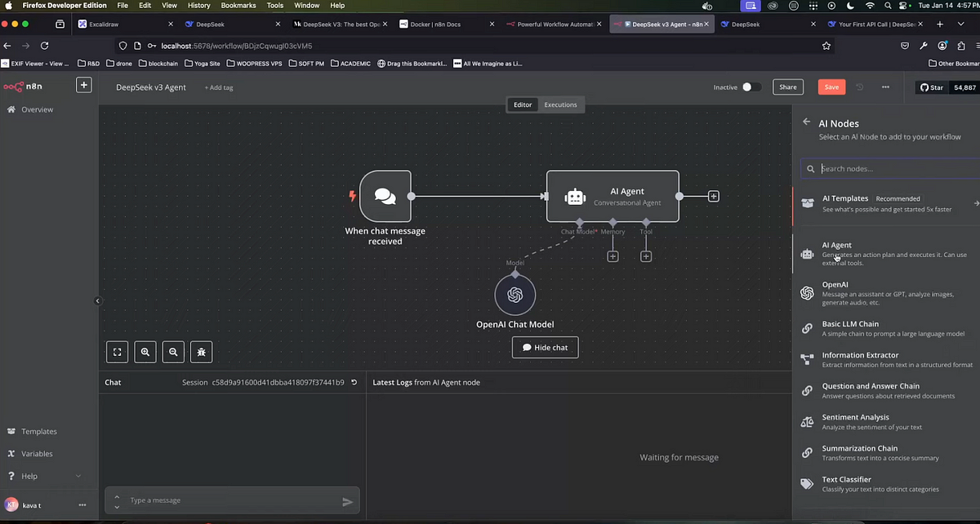Click the session ID text
Viewport: 980px width, 524px height.
click(278, 382)
